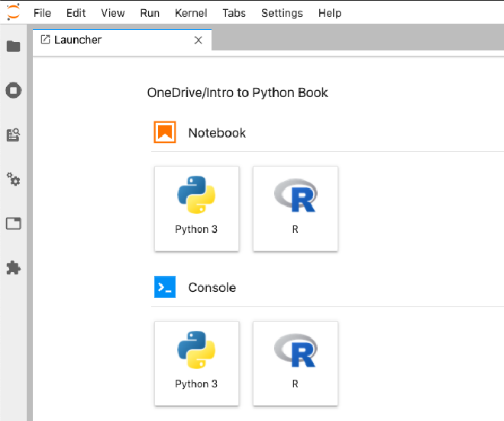Select the Launcher tab
The image size is (504, 421).
click(122, 40)
